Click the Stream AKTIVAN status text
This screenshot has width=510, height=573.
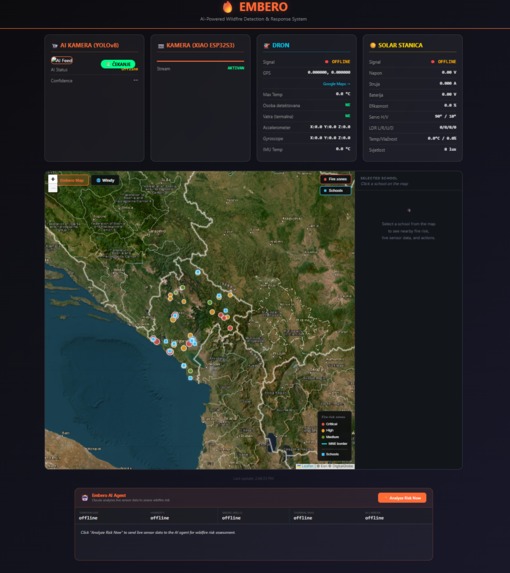tap(236, 68)
